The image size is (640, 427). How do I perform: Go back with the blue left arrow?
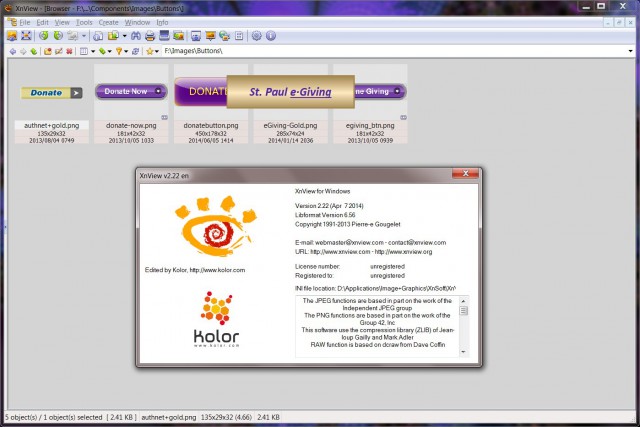click(13, 51)
